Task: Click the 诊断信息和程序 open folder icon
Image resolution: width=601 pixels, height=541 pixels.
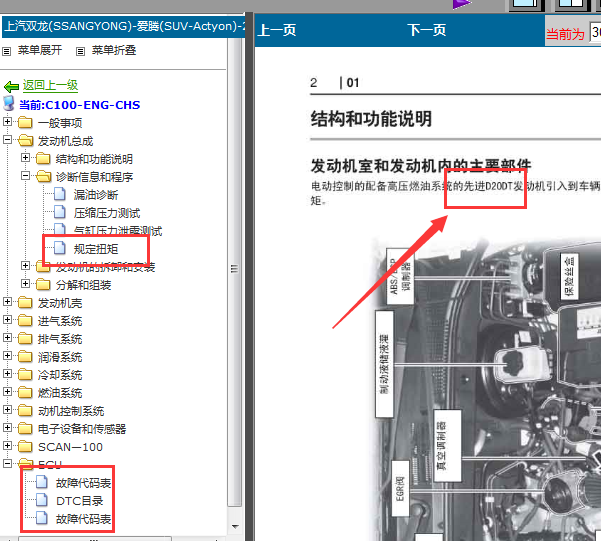Action: 43,176
